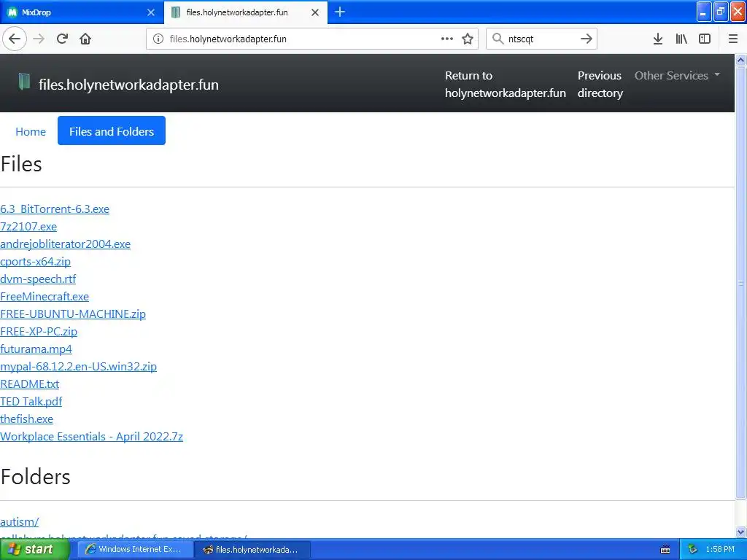Open TED Talk.pdf link
The width and height of the screenshot is (747, 560).
[x=31, y=402]
